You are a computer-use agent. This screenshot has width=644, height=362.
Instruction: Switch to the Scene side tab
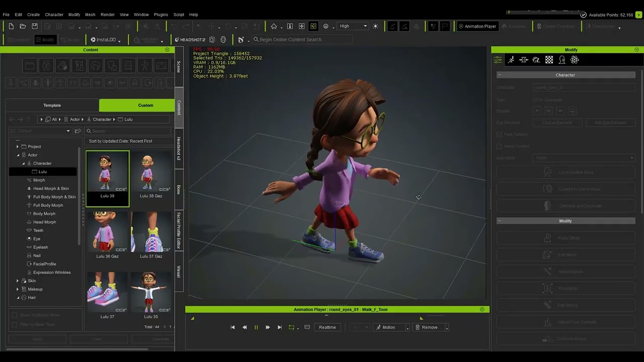pos(179,67)
